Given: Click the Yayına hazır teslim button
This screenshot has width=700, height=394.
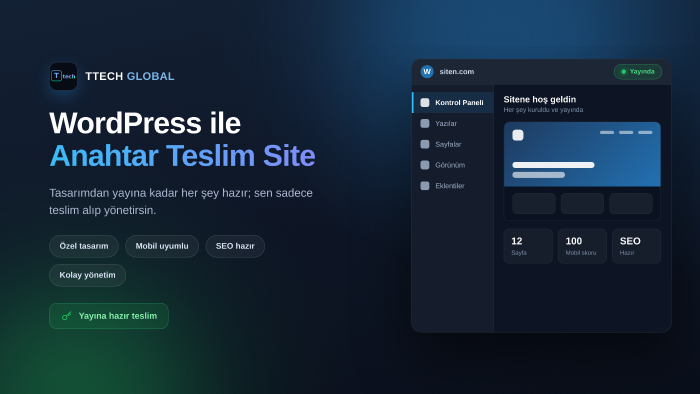Looking at the screenshot, I should click(x=109, y=316).
